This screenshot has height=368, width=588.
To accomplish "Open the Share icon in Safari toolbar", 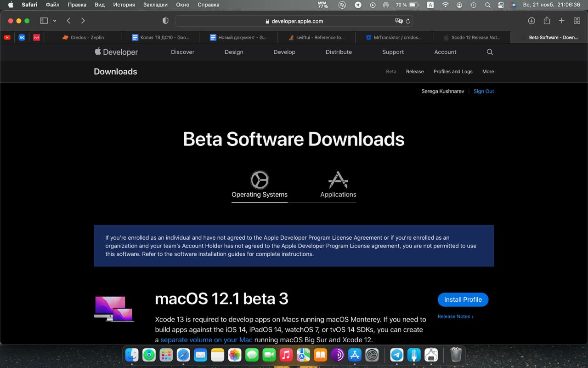I will pyautogui.click(x=547, y=21).
